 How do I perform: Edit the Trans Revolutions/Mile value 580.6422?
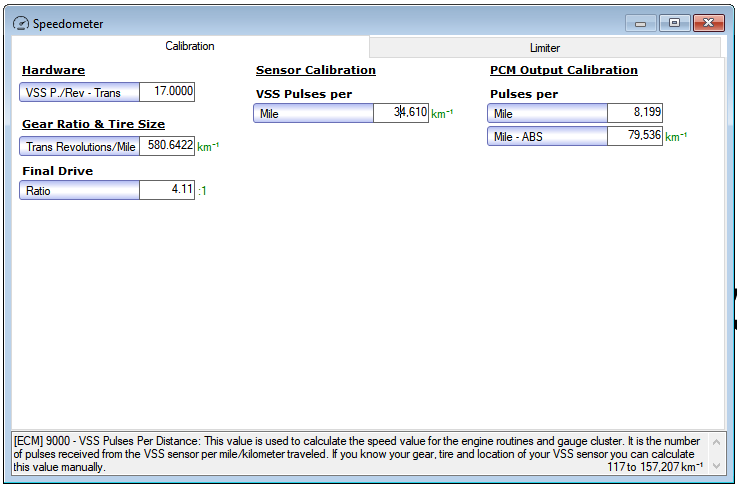pyautogui.click(x=167, y=146)
